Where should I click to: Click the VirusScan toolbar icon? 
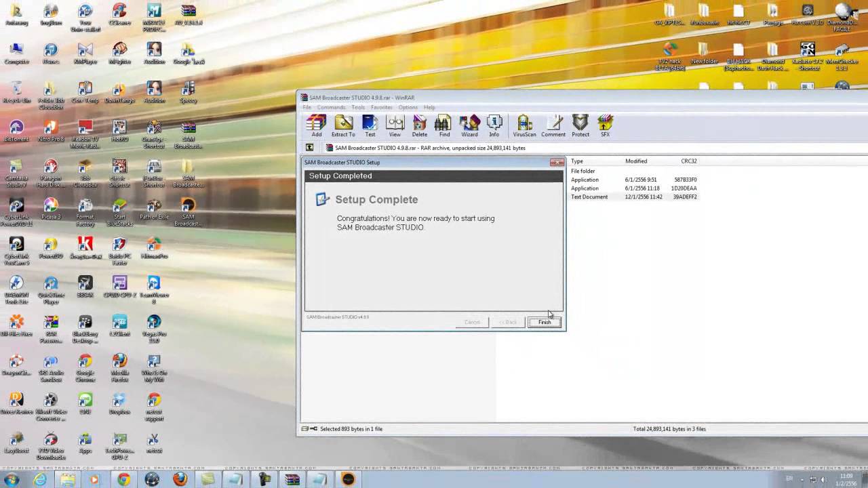(524, 126)
